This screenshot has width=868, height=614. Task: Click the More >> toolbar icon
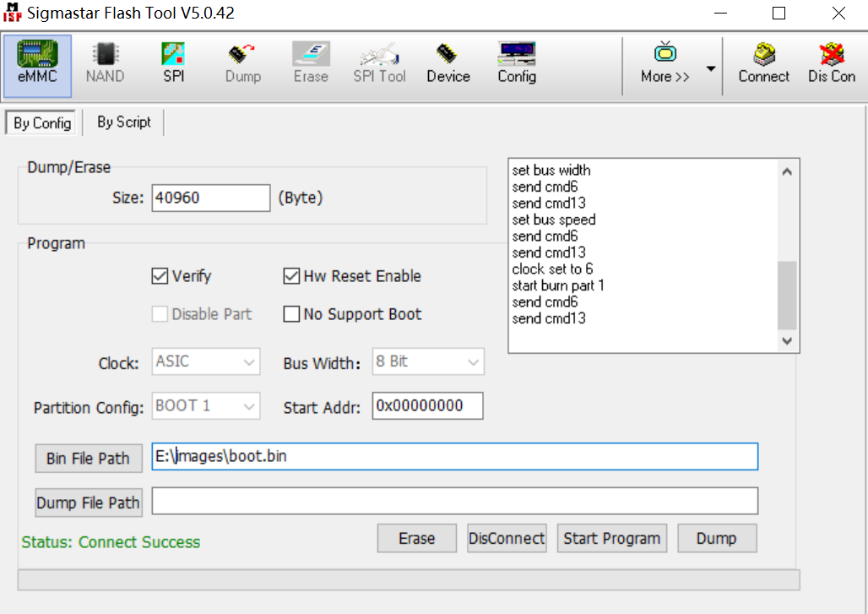(665, 64)
